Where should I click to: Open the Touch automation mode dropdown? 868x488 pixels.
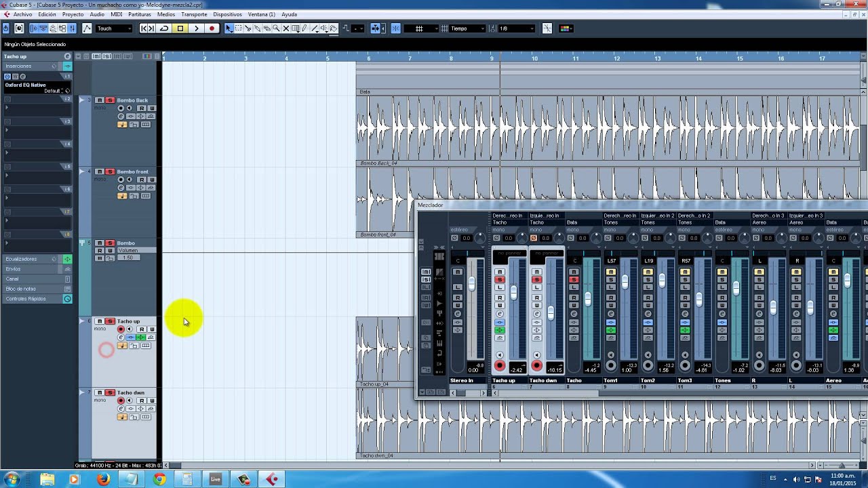(x=114, y=28)
